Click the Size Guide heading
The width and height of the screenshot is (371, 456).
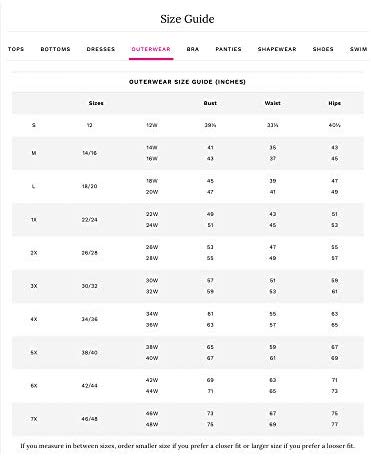pos(187,19)
